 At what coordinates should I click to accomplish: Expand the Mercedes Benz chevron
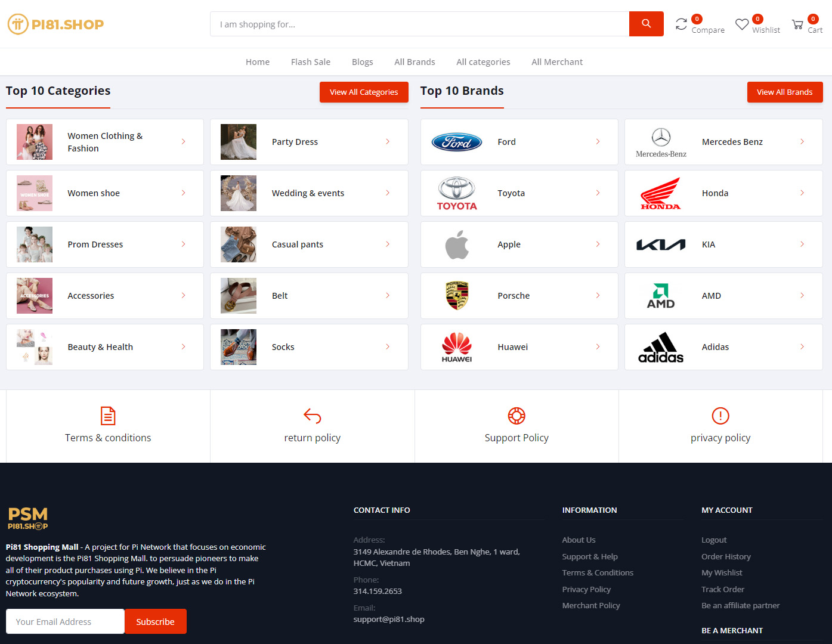pyautogui.click(x=802, y=142)
